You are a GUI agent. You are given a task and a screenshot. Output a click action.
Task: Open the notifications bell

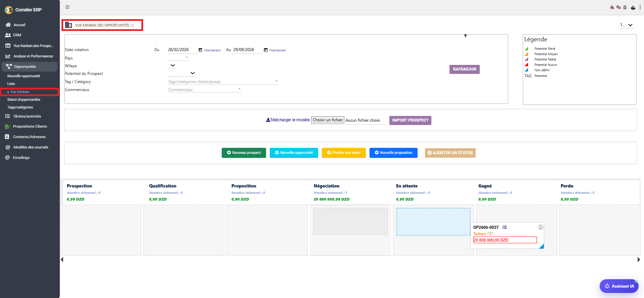(x=612, y=7)
